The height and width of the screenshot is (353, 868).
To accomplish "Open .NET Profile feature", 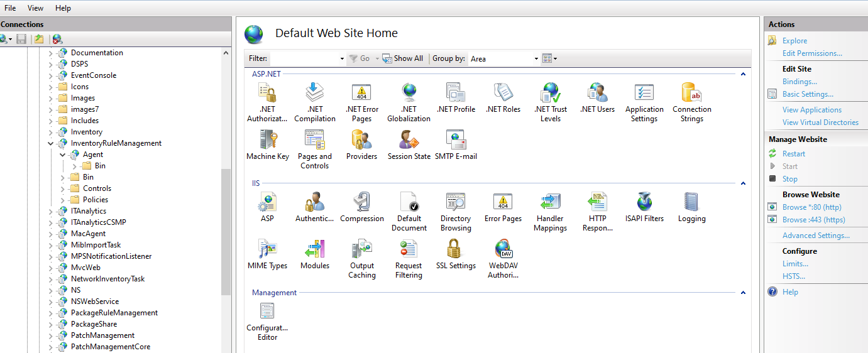I will [x=456, y=98].
